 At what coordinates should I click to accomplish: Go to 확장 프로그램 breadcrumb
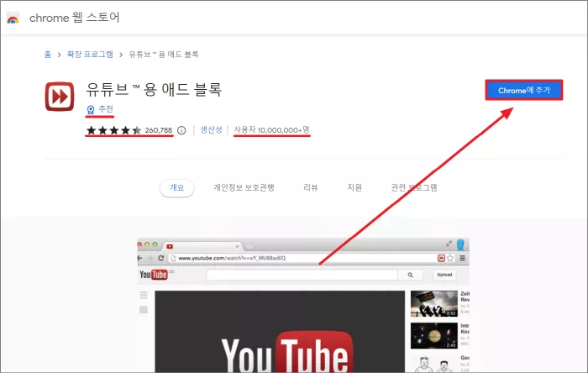click(x=90, y=55)
